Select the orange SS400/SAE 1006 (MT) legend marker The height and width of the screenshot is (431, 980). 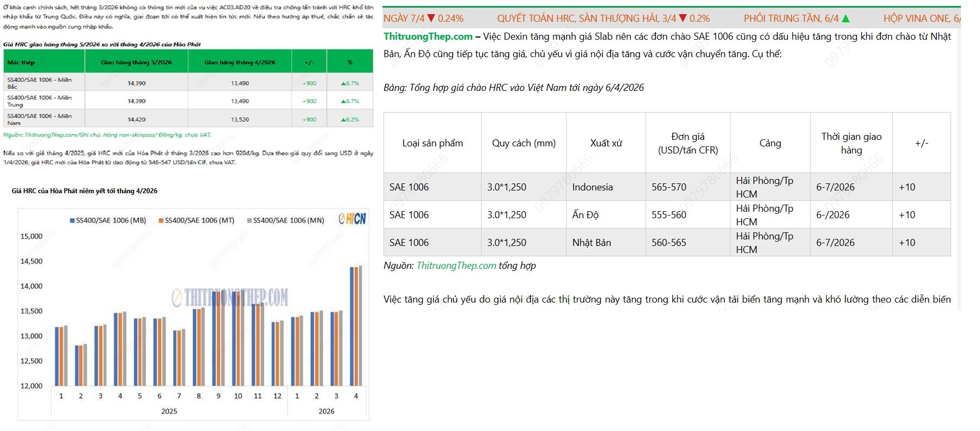[x=161, y=220]
